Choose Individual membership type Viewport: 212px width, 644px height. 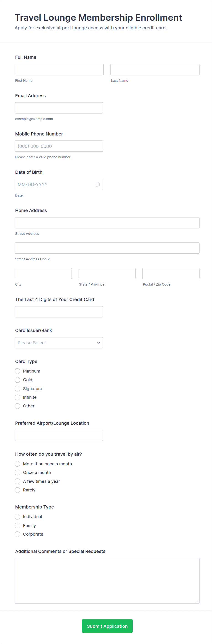[x=18, y=517]
